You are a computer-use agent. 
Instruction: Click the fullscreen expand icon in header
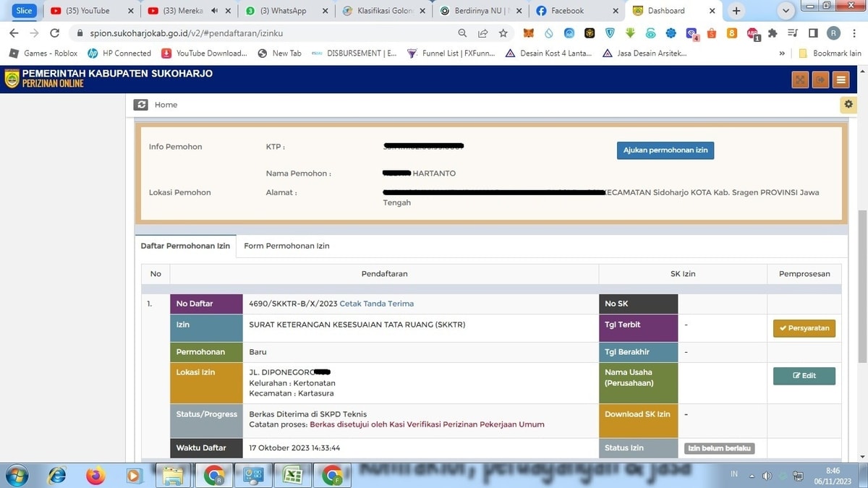coord(799,80)
